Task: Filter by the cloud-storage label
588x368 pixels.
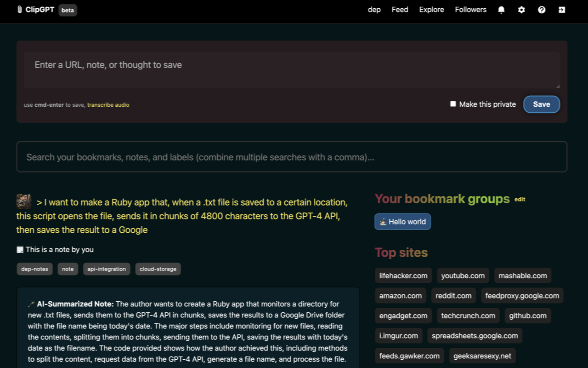Action: click(158, 269)
